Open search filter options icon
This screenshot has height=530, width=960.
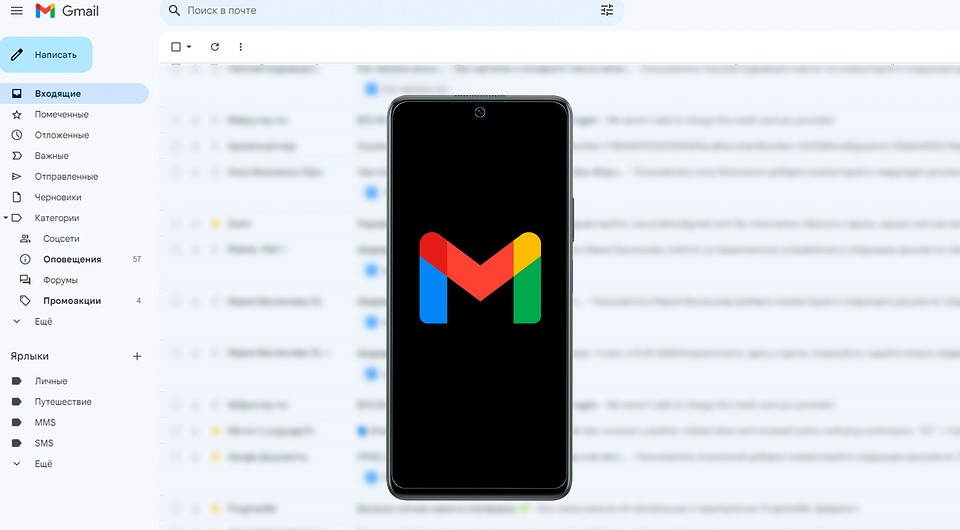click(x=607, y=10)
